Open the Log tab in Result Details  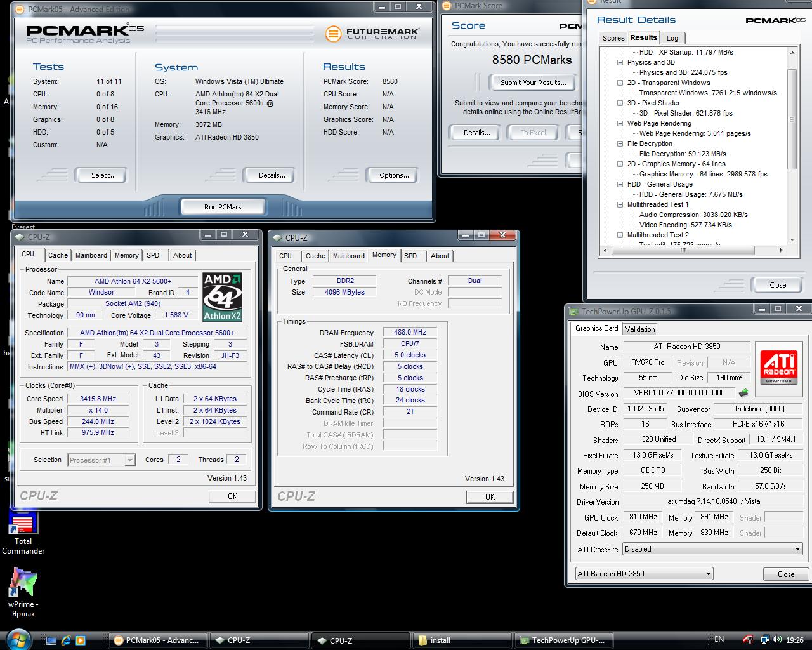pos(672,38)
